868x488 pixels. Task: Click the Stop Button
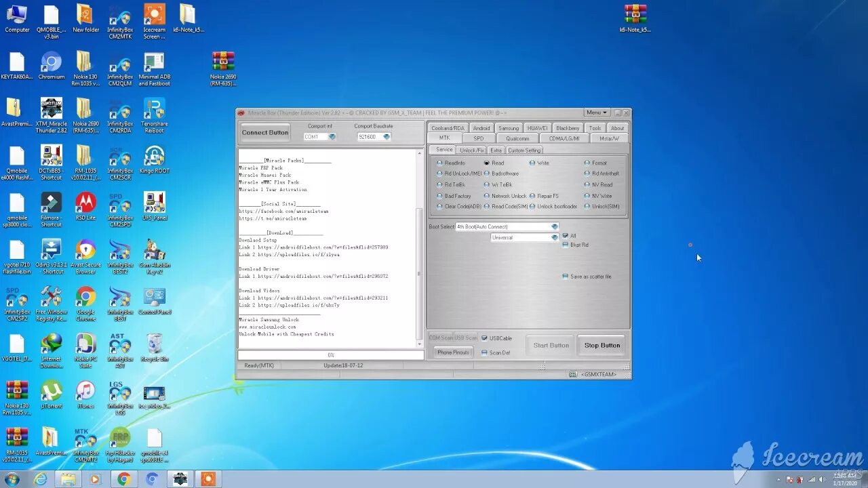[x=602, y=345]
